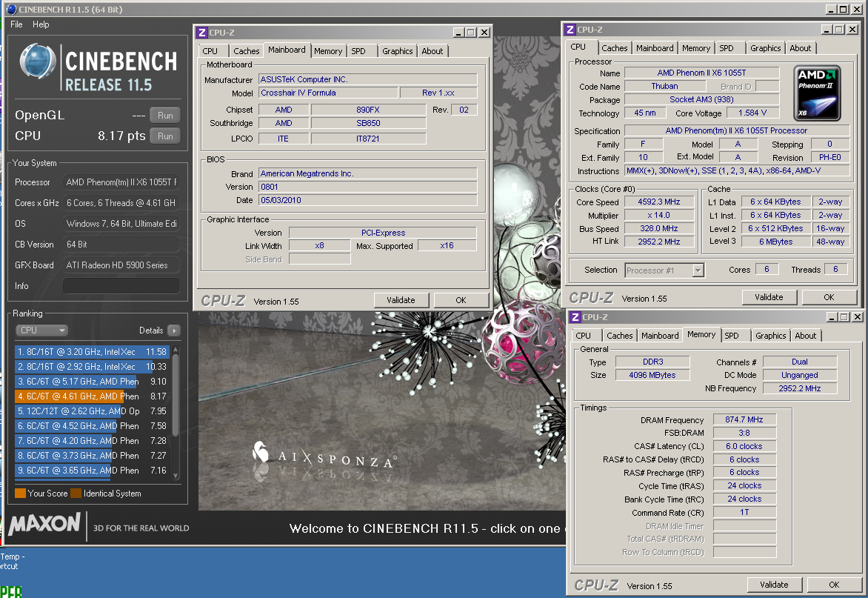Click the Z icon of Memory CPU-Z window
The width and height of the screenshot is (868, 598).
[x=575, y=317]
